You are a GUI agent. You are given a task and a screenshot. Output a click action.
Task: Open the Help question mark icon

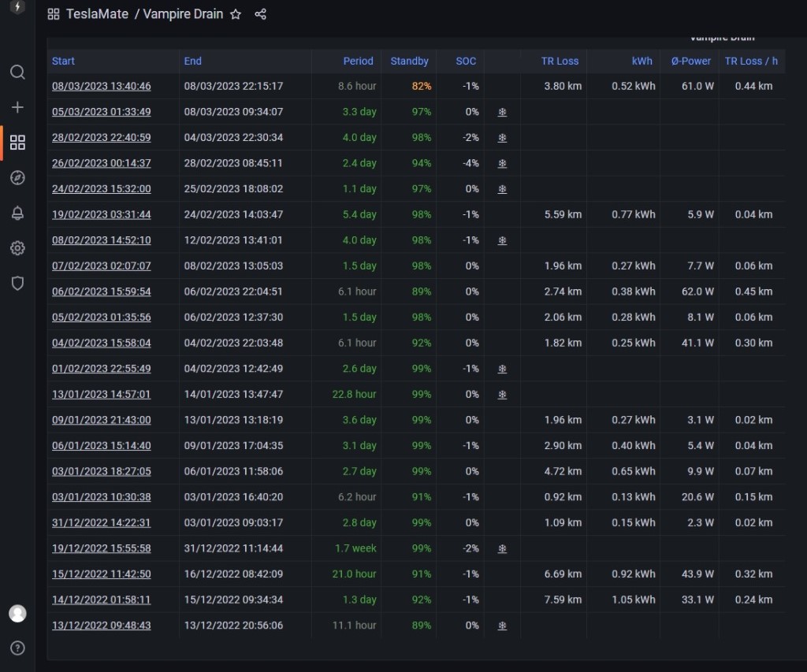point(17,648)
